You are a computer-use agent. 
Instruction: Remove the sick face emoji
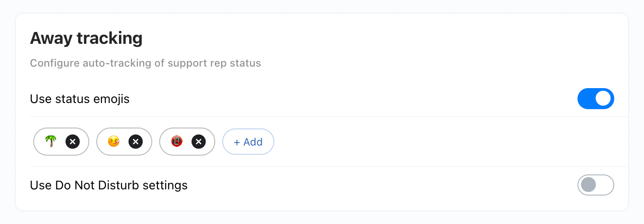pyautogui.click(x=136, y=142)
